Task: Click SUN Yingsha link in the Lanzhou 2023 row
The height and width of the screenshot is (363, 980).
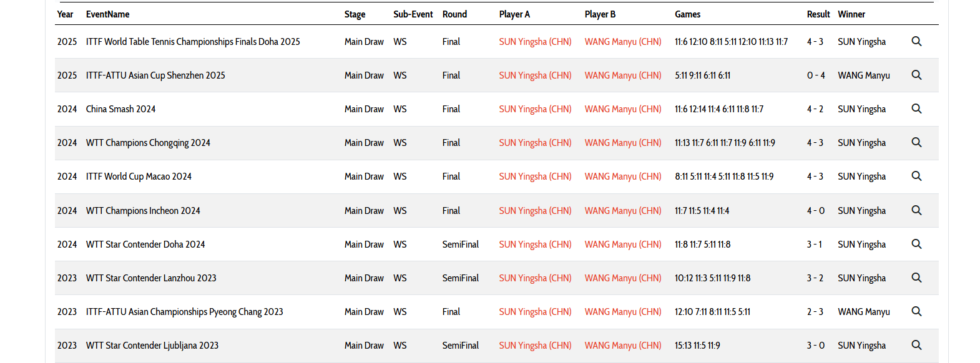Action: 535,278
